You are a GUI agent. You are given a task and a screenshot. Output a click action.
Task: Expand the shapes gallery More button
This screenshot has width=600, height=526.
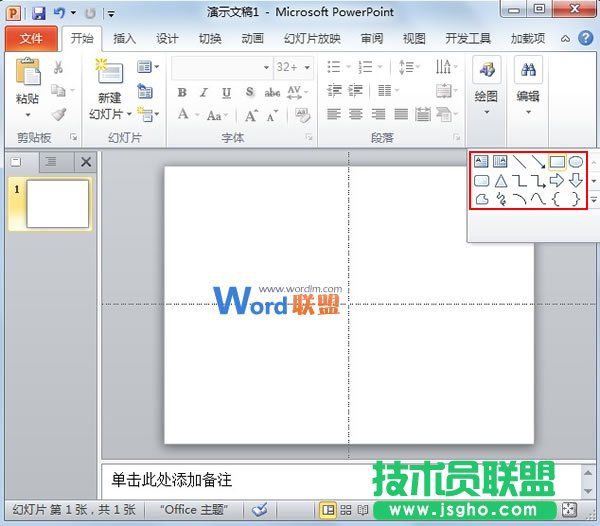(593, 199)
